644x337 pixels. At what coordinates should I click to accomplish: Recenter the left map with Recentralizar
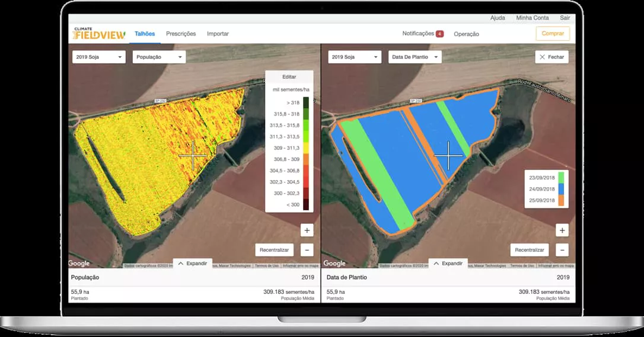pyautogui.click(x=274, y=250)
